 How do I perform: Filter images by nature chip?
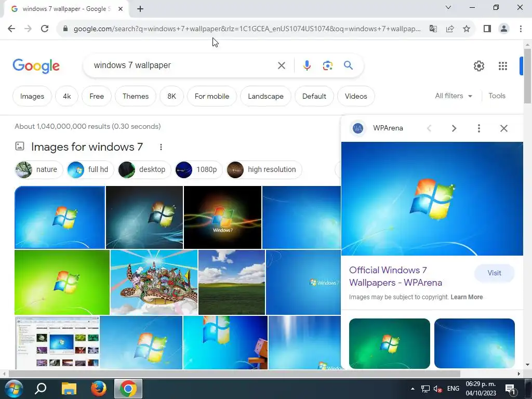point(39,170)
